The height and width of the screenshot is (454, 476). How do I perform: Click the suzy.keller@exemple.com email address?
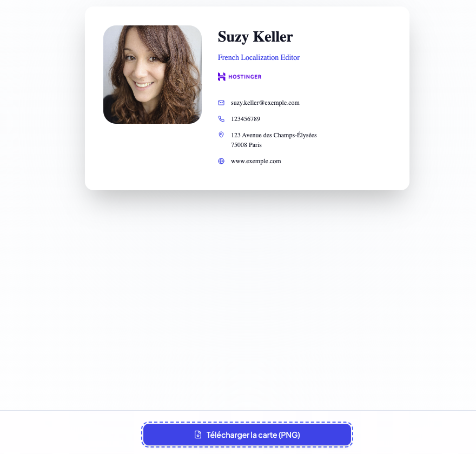[265, 103]
